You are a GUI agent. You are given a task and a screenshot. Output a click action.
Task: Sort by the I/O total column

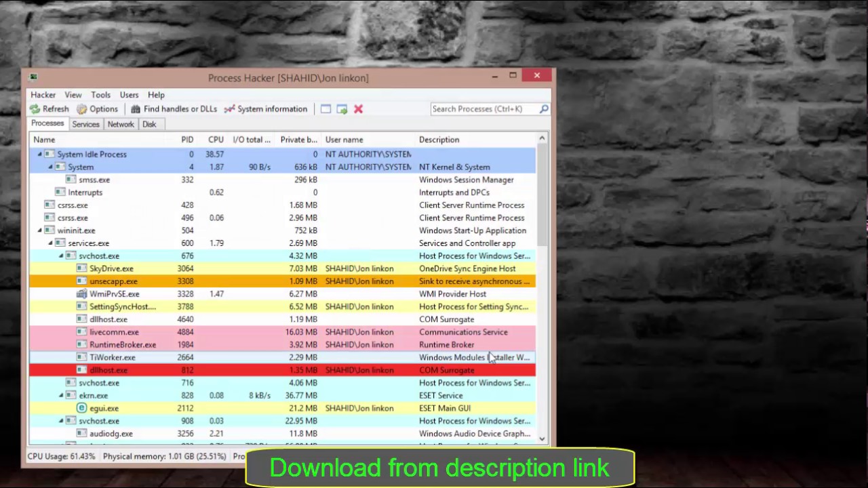click(x=251, y=140)
